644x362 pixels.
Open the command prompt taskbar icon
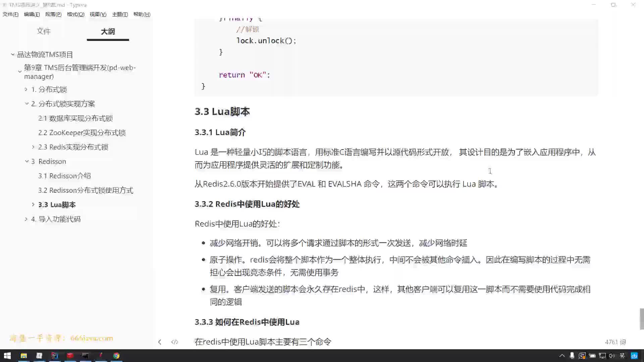click(x=86, y=356)
